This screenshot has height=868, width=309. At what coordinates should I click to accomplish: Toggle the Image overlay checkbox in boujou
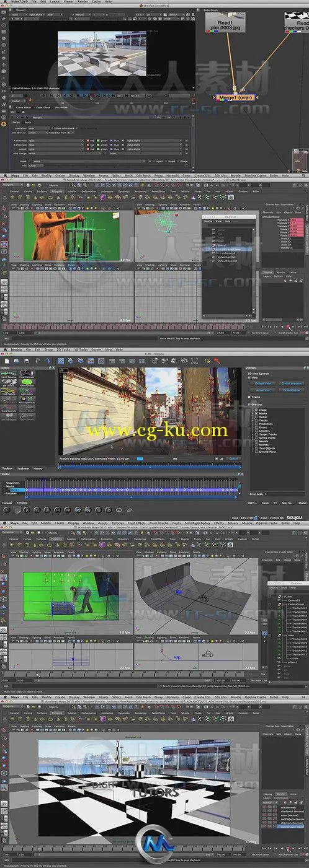[256, 410]
